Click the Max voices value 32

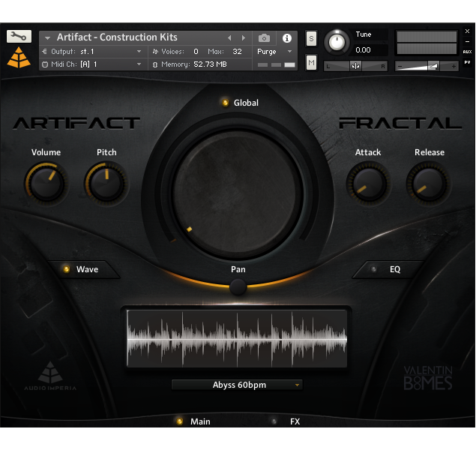(237, 52)
